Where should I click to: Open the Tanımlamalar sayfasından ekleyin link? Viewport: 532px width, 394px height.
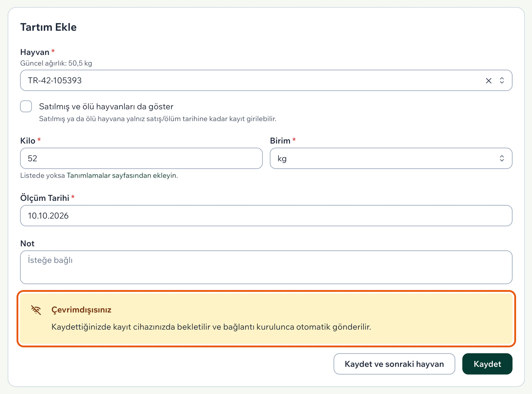pos(122,175)
